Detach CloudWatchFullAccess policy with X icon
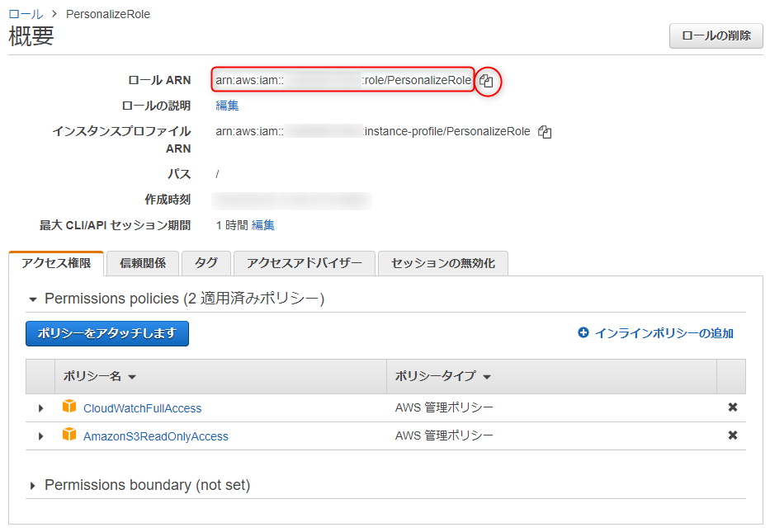 732,407
